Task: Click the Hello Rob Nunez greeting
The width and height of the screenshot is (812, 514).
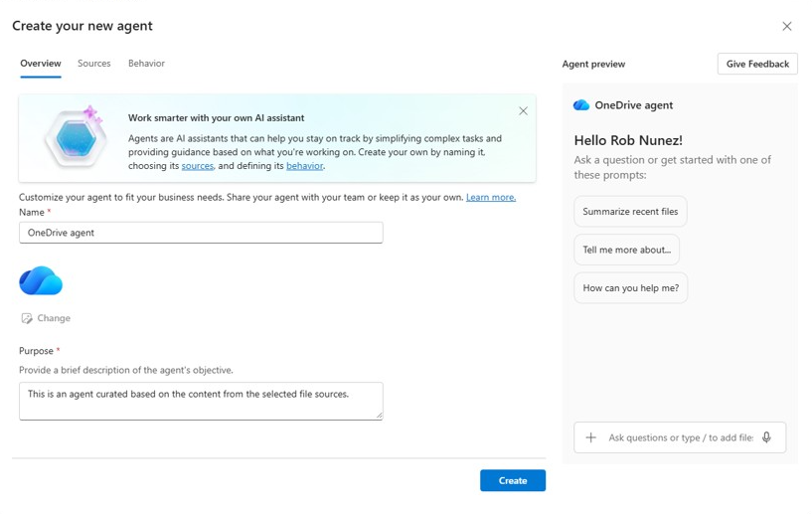Action: (x=628, y=140)
